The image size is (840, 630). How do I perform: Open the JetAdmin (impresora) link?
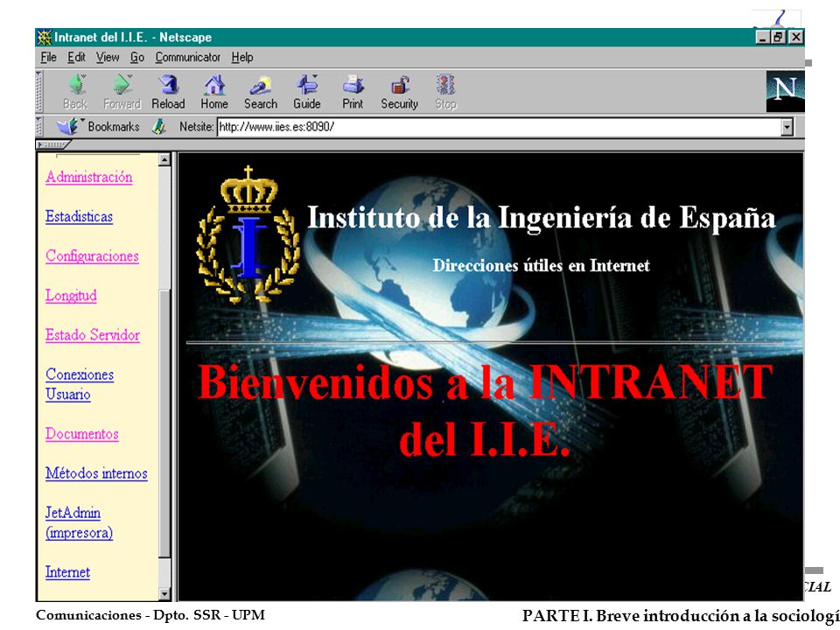pyautogui.click(x=80, y=522)
